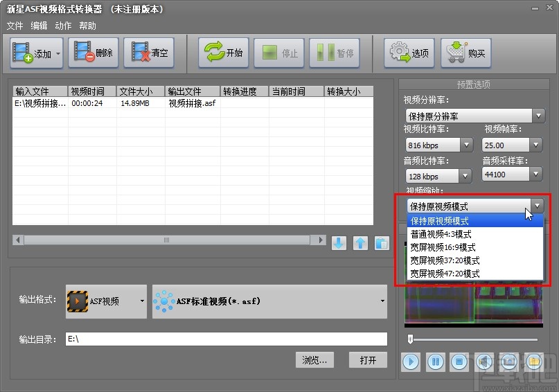Pause the preview playback
This screenshot has width=559, height=392.
click(436, 361)
